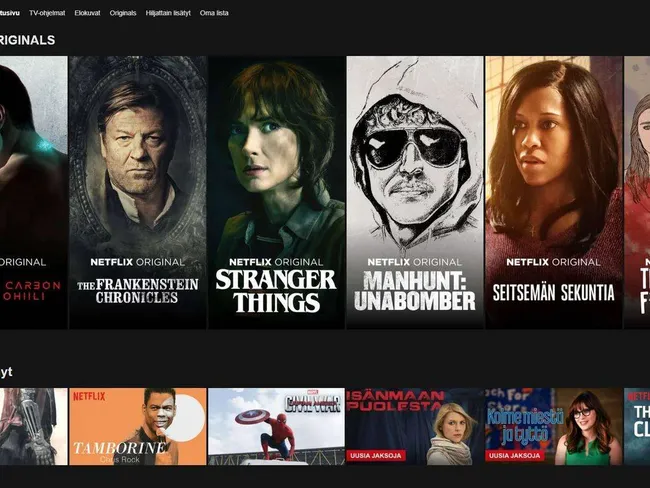650x488 pixels.
Task: Select the Isänmaan puolesta thumbnail
Action: tap(415, 426)
